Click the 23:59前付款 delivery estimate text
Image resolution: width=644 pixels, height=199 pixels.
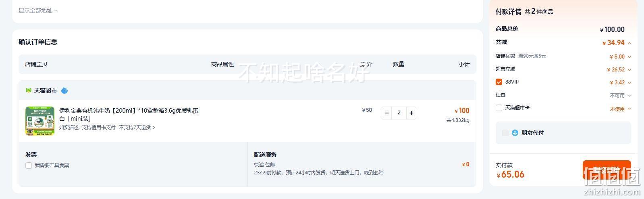(x=319, y=173)
